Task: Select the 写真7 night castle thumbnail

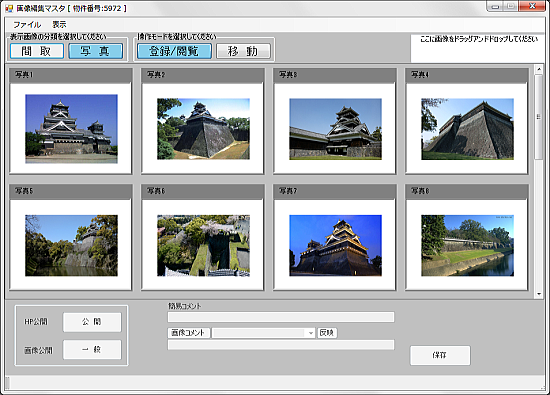Action: point(335,245)
